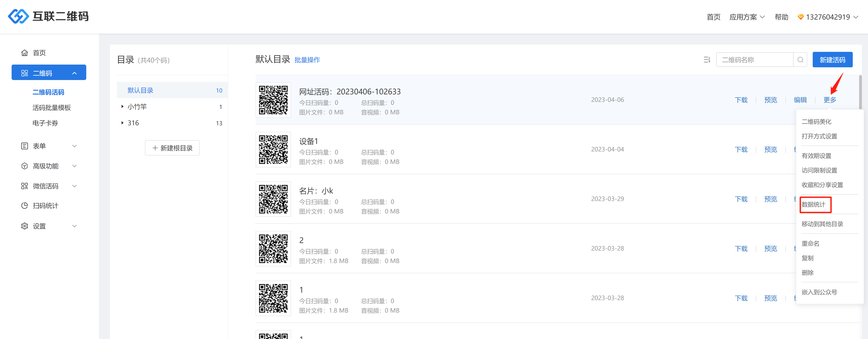Expand the 设置 sidebar chevron

74,226
